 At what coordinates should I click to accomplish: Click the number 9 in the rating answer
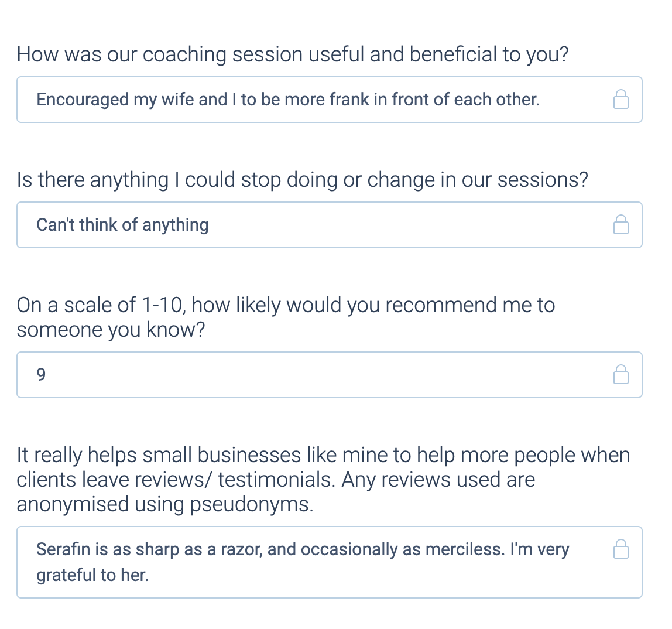point(41,375)
